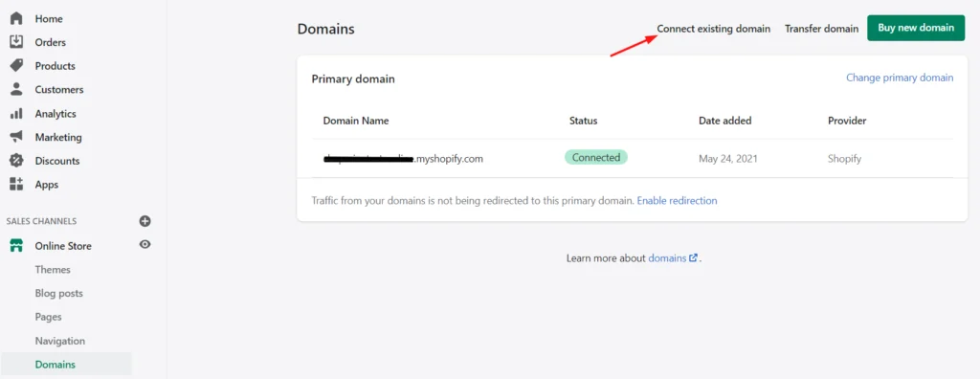This screenshot has height=379, width=980.
Task: Open Navigation under Online Store
Action: pyautogui.click(x=60, y=341)
